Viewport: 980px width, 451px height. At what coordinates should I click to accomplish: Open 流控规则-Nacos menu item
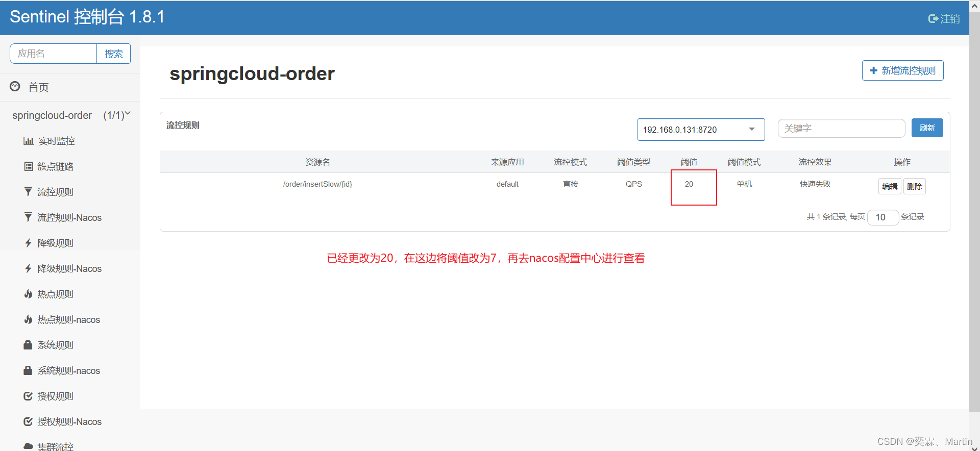pos(69,218)
